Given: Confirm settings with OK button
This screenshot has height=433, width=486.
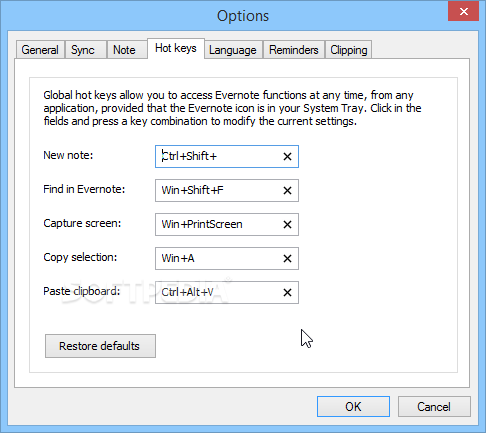Looking at the screenshot, I should (353, 407).
